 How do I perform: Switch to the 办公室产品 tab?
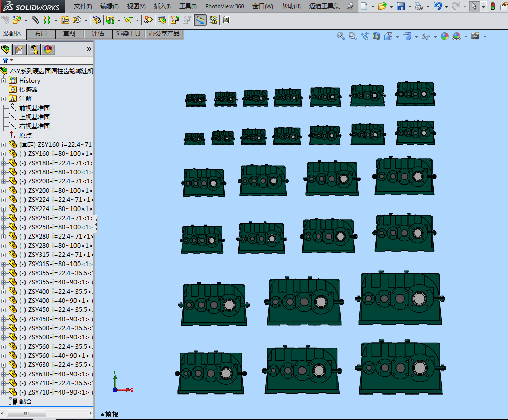[164, 34]
